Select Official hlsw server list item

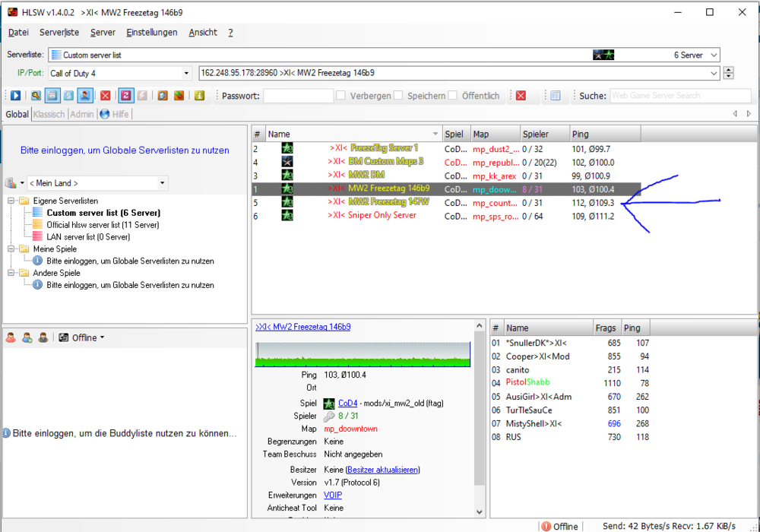click(x=103, y=225)
